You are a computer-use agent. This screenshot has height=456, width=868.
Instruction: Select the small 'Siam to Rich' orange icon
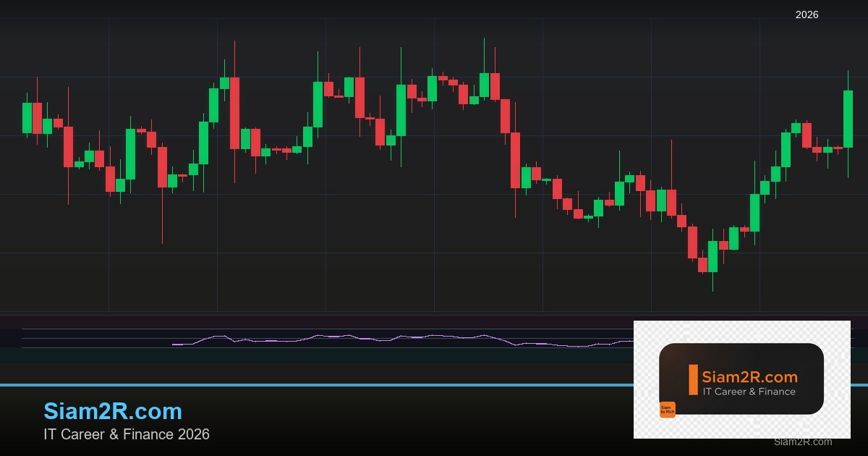click(x=668, y=410)
